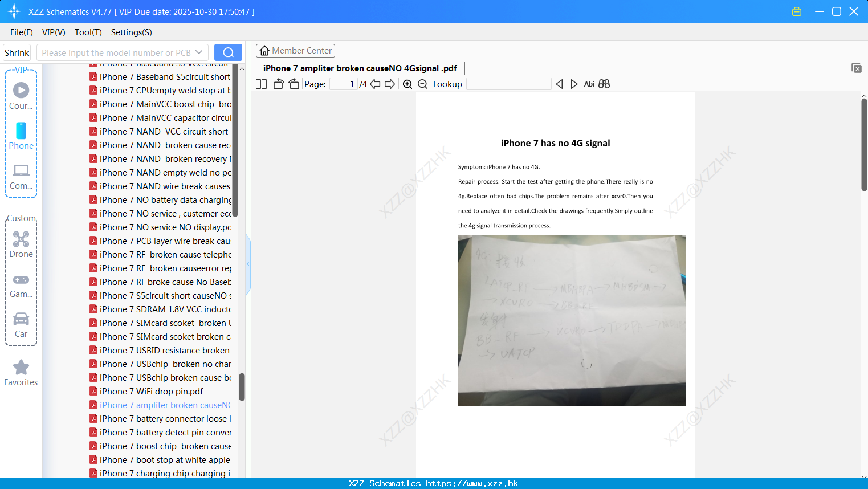The height and width of the screenshot is (489, 868).
Task: Click the XZZ Schematics app logo
Action: pyautogui.click(x=14, y=11)
